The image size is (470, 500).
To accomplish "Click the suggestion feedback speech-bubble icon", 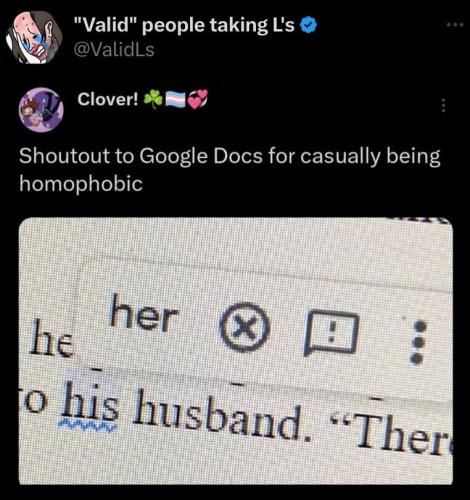I will (332, 333).
